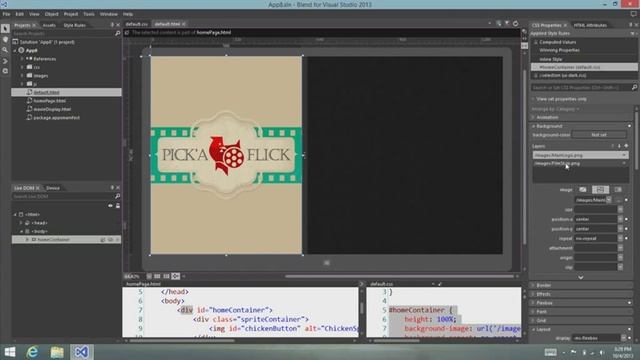Switch to the Style Rules tab
Viewport: 640px width, 360px height.
pyautogui.click(x=74, y=25)
